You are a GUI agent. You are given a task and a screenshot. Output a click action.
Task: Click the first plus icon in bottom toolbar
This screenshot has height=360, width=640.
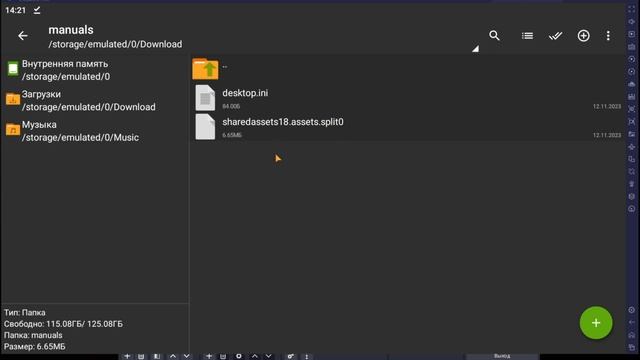point(127,356)
